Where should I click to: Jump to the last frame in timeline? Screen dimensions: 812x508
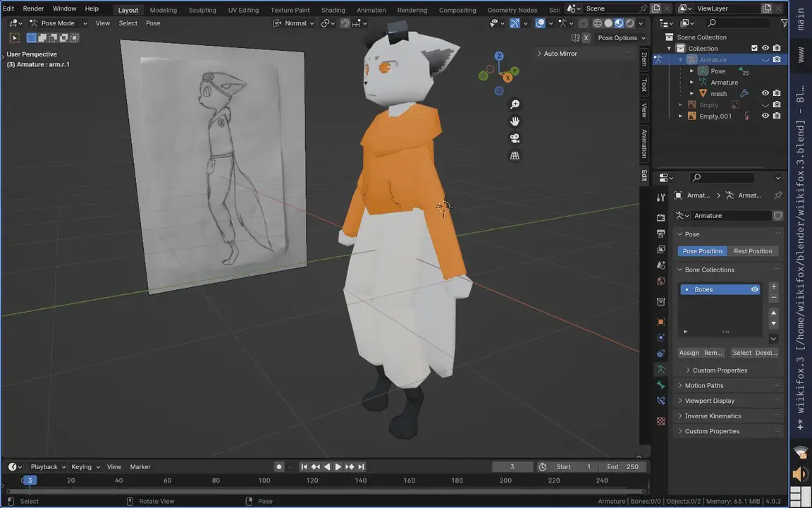coord(362,467)
